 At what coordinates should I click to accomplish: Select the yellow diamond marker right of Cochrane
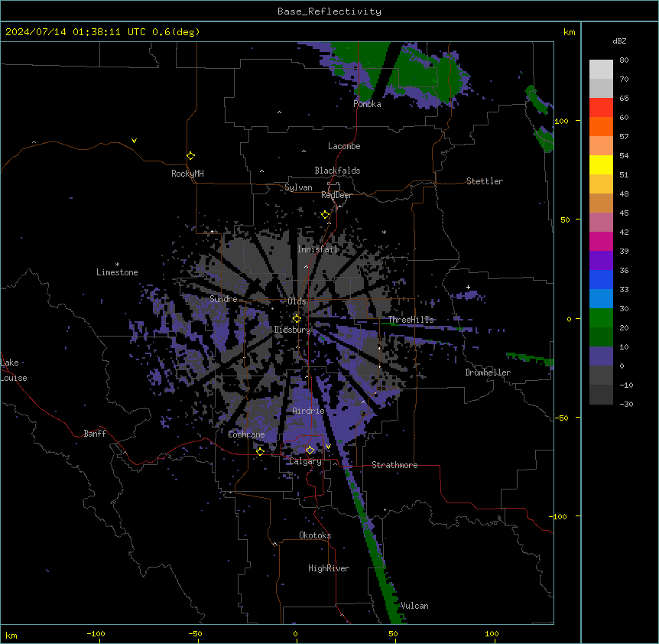point(260,451)
